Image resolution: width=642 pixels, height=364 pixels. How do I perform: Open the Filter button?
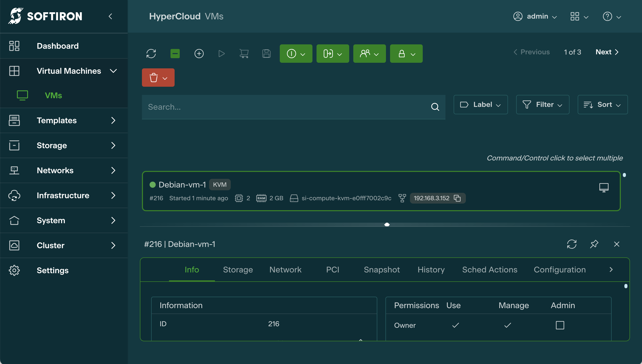pyautogui.click(x=542, y=105)
